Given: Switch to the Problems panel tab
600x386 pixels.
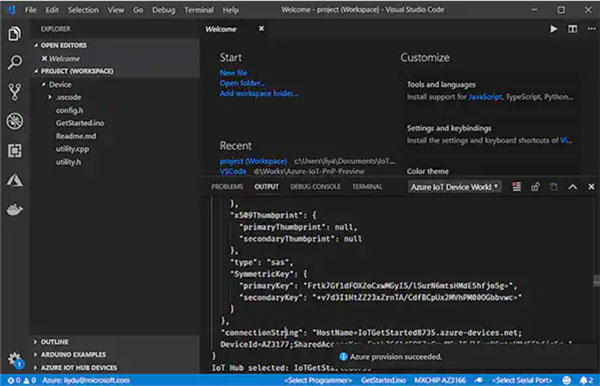Looking at the screenshot, I should (227, 187).
